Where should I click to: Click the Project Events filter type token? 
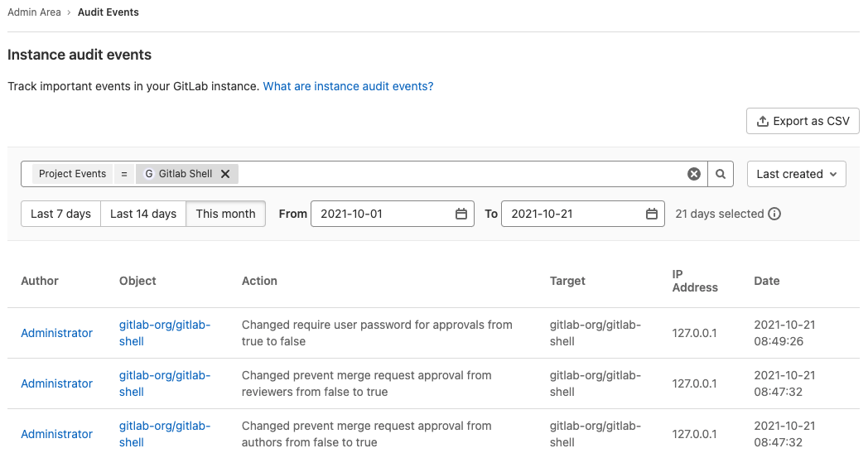[73, 174]
